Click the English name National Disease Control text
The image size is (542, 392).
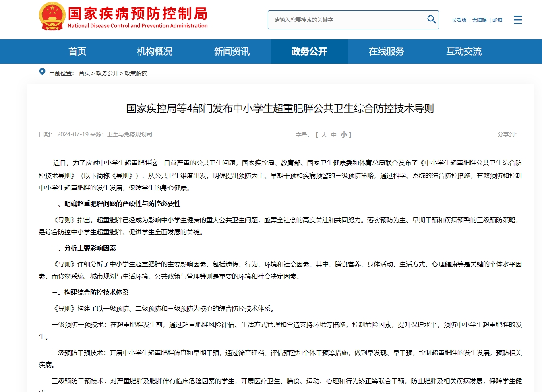tap(138, 26)
